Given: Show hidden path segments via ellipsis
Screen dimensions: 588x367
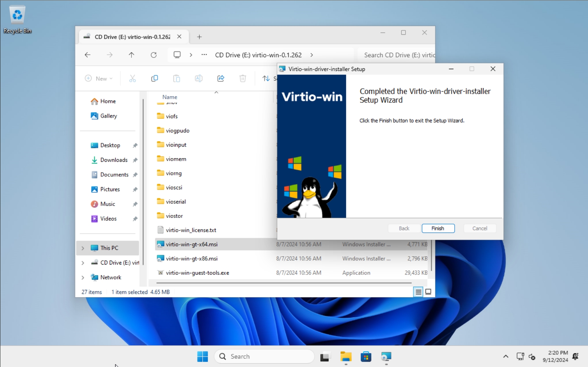Looking at the screenshot, I should tap(204, 55).
